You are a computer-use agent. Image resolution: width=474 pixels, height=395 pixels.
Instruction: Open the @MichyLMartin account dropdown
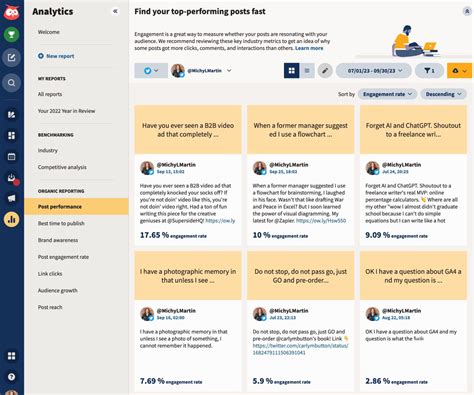pos(201,71)
